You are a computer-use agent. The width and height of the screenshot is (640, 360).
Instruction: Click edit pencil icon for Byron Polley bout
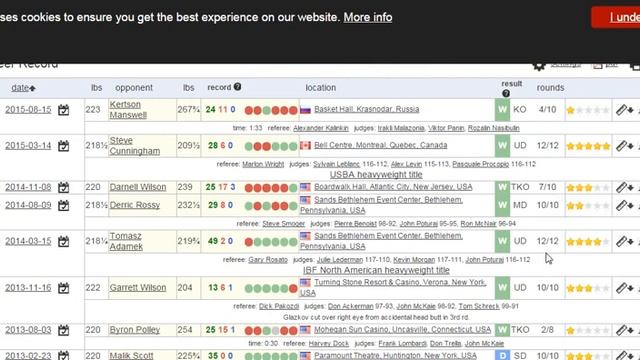click(x=621, y=330)
